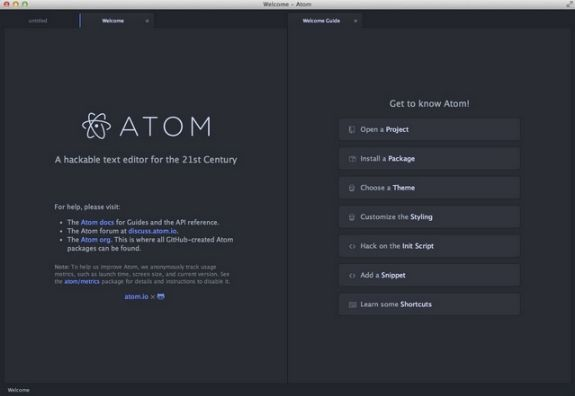Click the green zoom window button
575x396 pixels.
[x=25, y=4]
